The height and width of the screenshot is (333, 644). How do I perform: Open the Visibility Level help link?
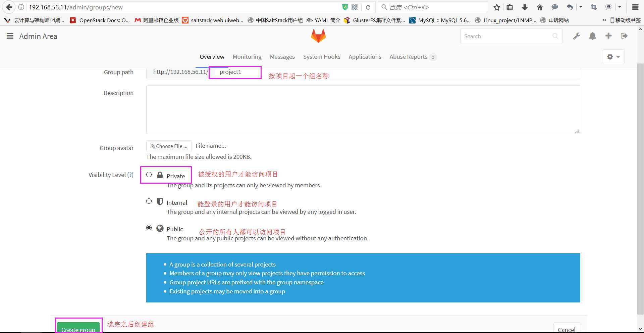coord(130,175)
